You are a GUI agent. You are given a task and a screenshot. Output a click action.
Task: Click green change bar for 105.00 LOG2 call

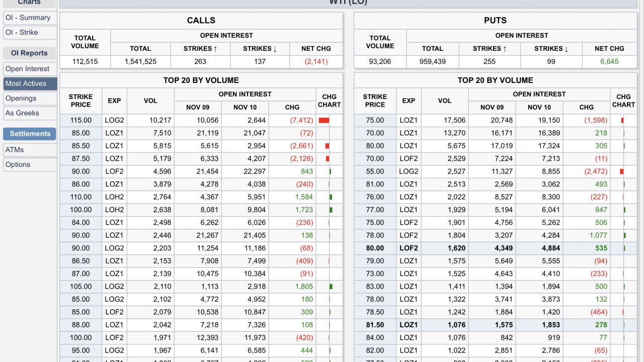[331, 287]
